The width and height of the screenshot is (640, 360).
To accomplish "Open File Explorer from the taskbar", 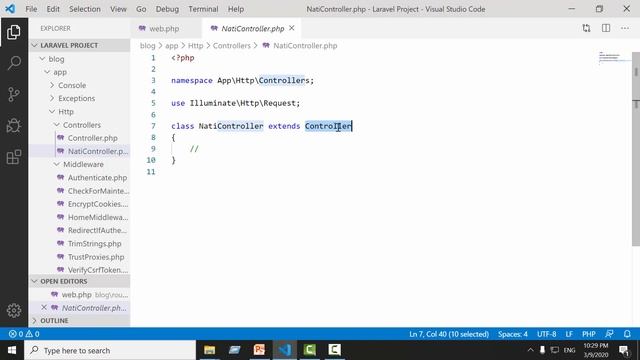I will tap(210, 350).
